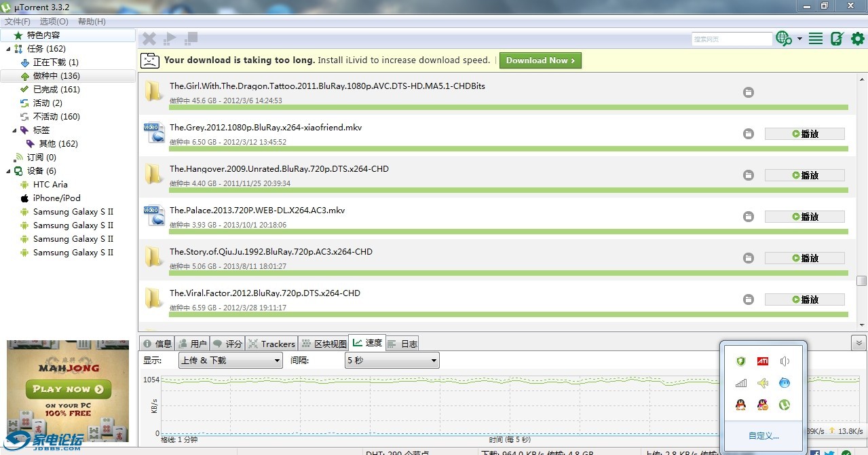
Task: Click the uTorrent icon in system tray popup
Action: coord(784,405)
